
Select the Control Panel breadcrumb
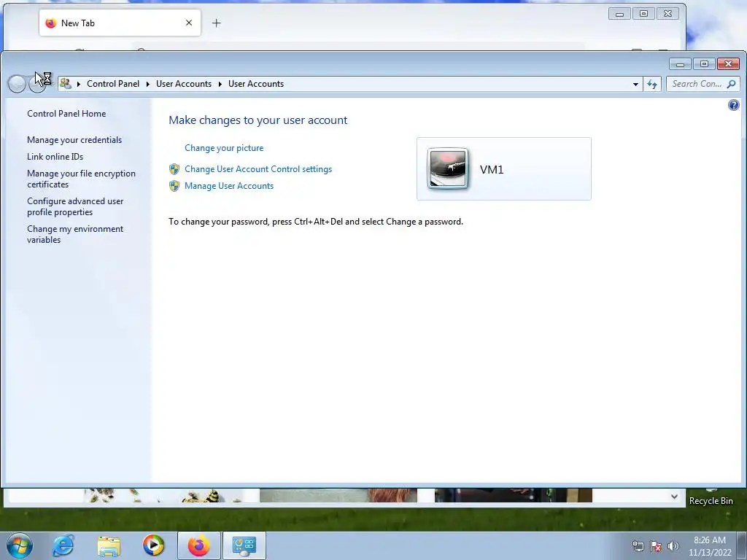pyautogui.click(x=113, y=84)
